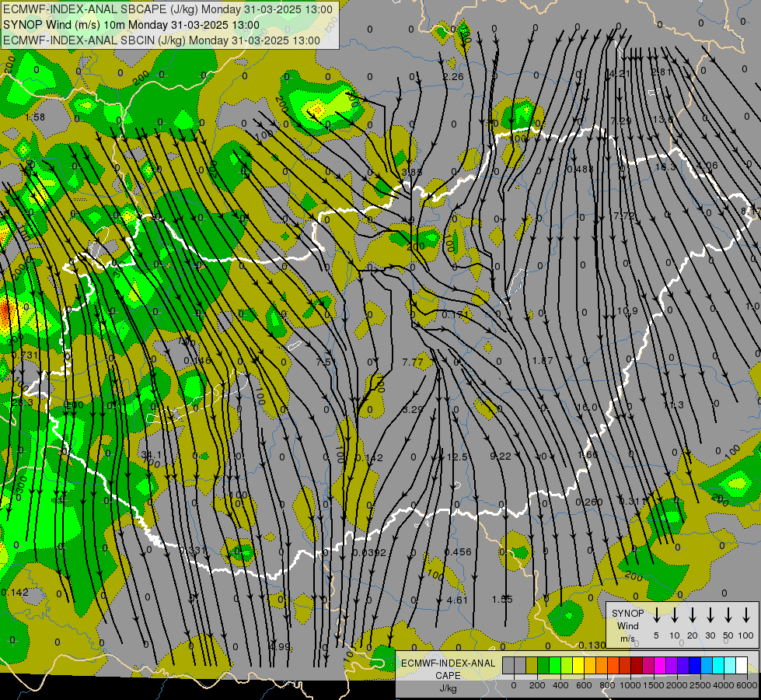Click the 0.171 station value

point(456,315)
